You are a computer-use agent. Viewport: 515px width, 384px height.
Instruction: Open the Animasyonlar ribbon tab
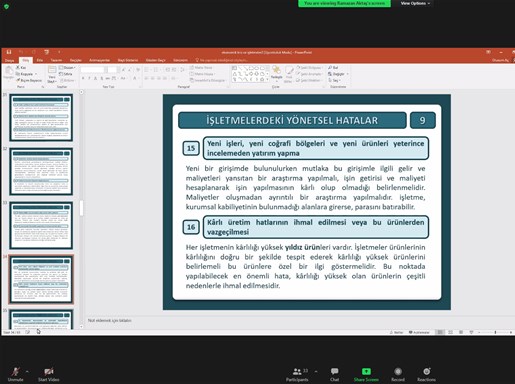tap(100, 60)
